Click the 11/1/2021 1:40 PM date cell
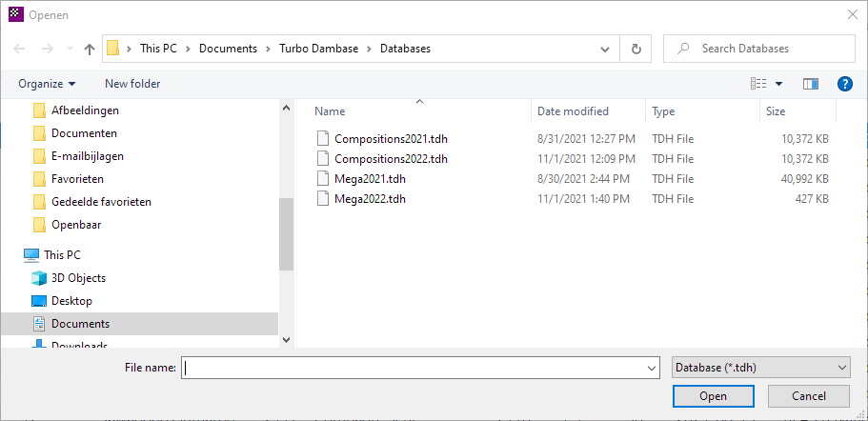868x421 pixels. tap(583, 199)
